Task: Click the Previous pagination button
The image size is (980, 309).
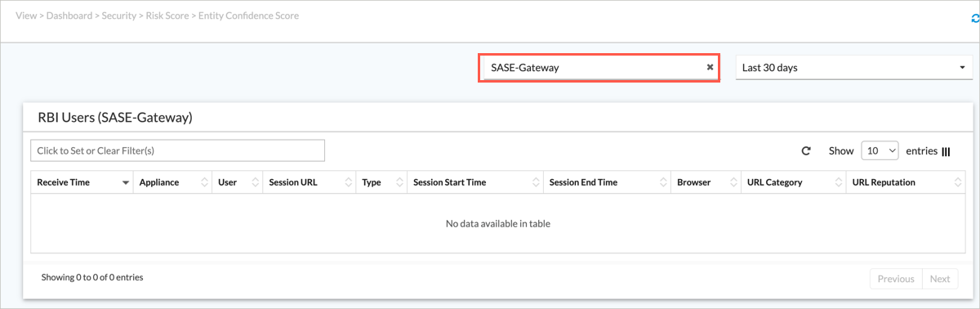Action: pyautogui.click(x=896, y=279)
